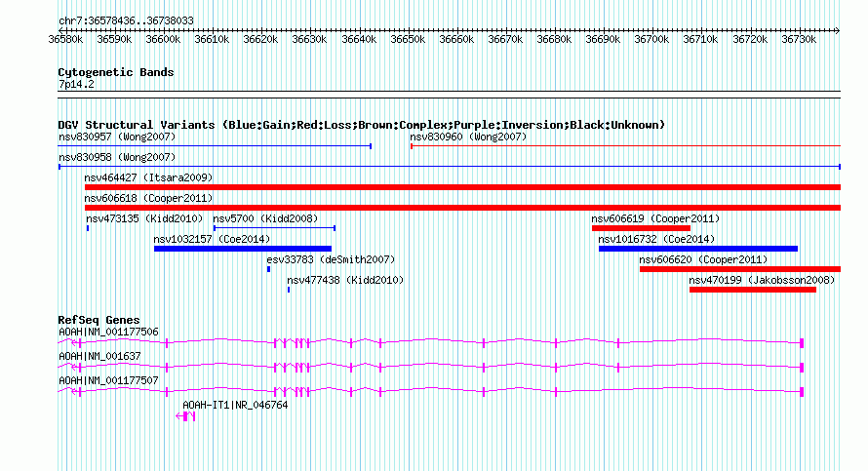Select the blue nsv1016732 gain bar
Viewport: 868px width, 471px height.
[x=698, y=249]
